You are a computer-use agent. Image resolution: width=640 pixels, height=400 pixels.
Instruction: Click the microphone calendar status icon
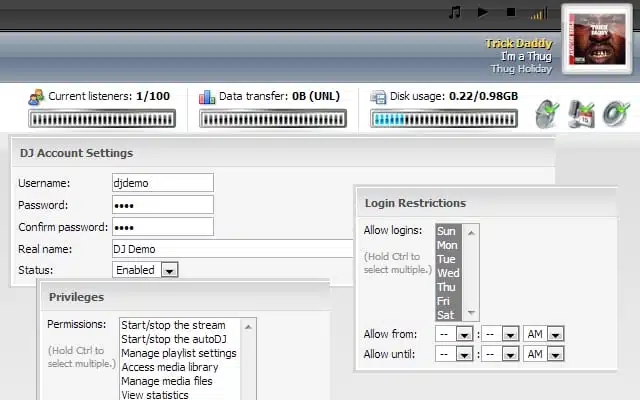(x=581, y=113)
